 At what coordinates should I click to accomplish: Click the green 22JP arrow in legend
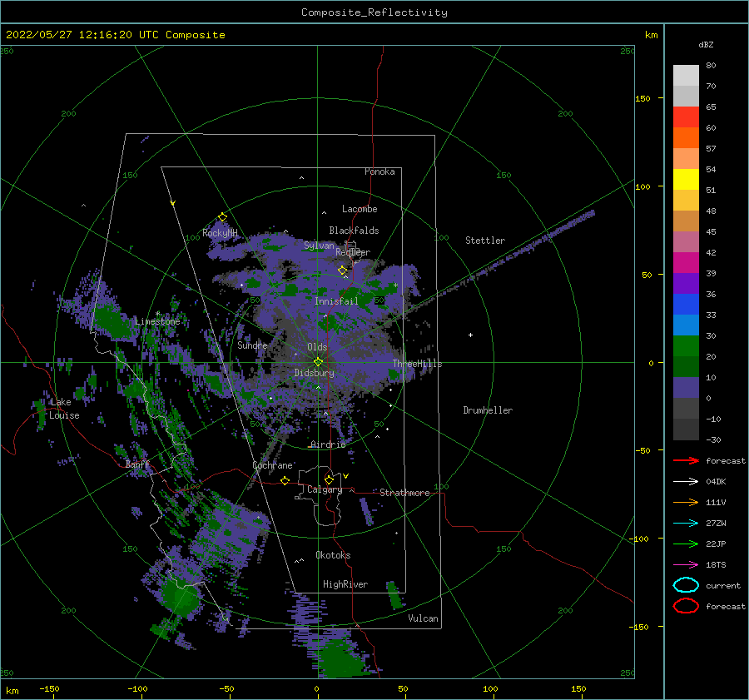[x=686, y=544]
